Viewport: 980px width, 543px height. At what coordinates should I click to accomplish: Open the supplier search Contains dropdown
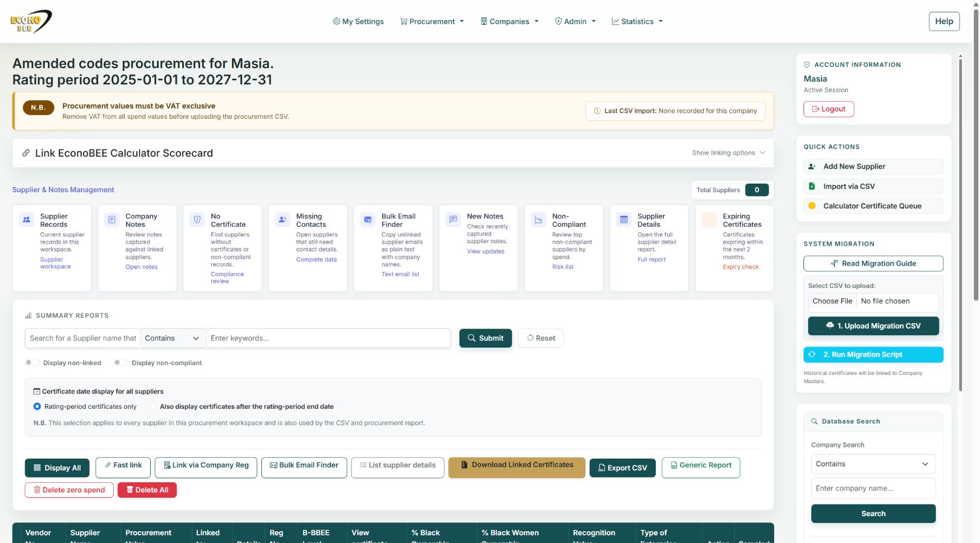pyautogui.click(x=173, y=338)
